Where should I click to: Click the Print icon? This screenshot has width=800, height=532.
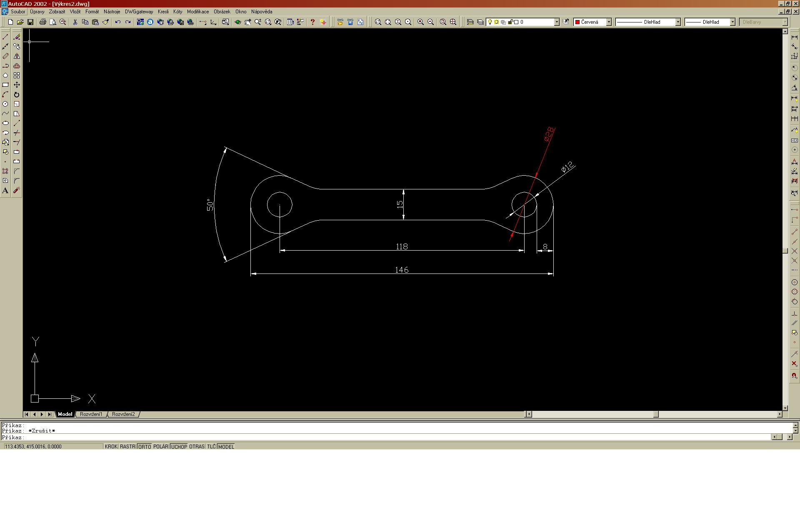point(42,22)
